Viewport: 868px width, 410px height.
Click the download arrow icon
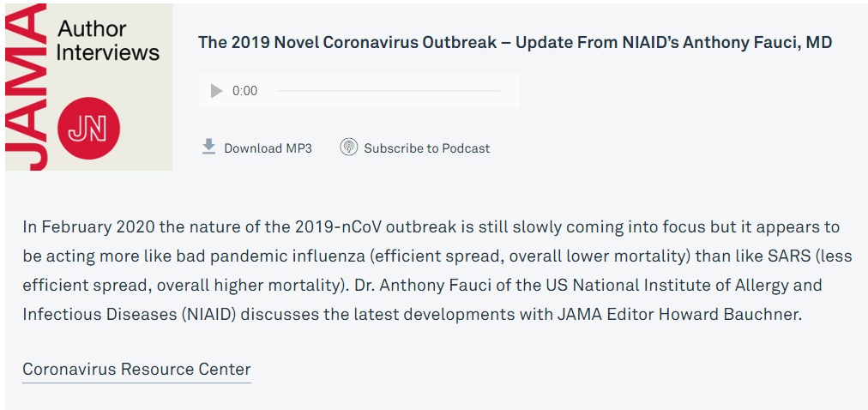pos(208,148)
